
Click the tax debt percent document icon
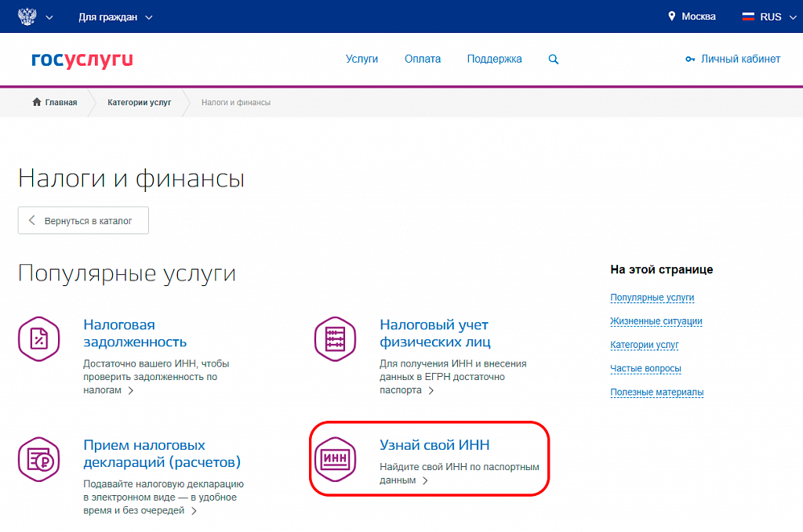pyautogui.click(x=39, y=338)
